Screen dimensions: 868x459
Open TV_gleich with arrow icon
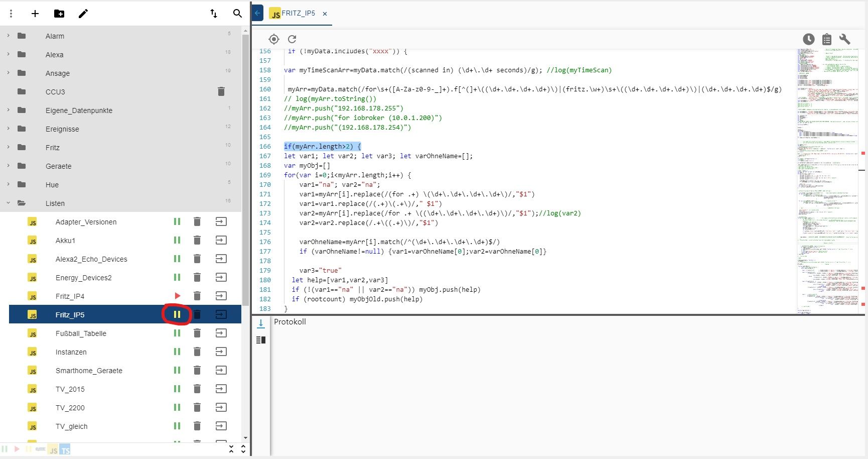221,426
